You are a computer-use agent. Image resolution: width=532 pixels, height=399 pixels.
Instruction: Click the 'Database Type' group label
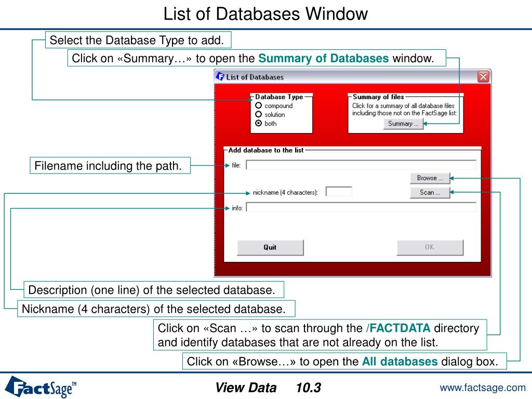pos(279,97)
